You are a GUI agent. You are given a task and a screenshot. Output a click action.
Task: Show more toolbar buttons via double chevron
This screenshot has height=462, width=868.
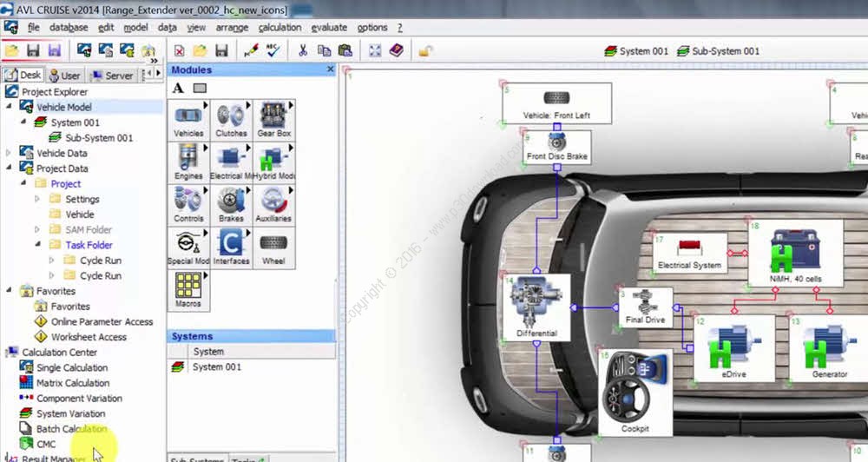(154, 61)
